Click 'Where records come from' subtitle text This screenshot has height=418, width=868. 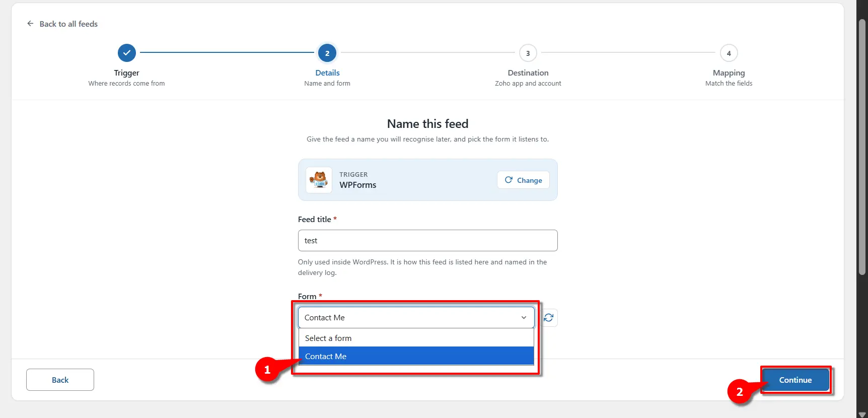pyautogui.click(x=126, y=83)
